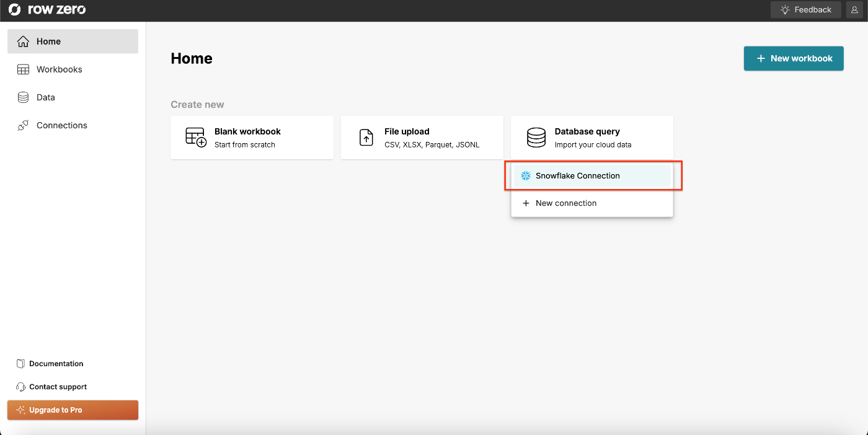Click the Blank workbook table icon

pos(196,138)
